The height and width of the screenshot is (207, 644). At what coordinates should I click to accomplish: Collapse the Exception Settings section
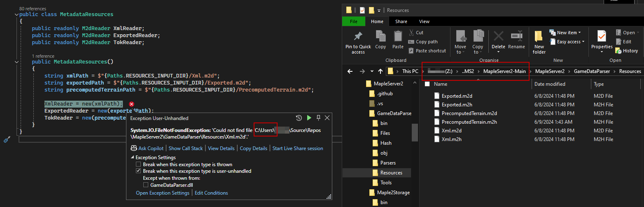click(133, 158)
